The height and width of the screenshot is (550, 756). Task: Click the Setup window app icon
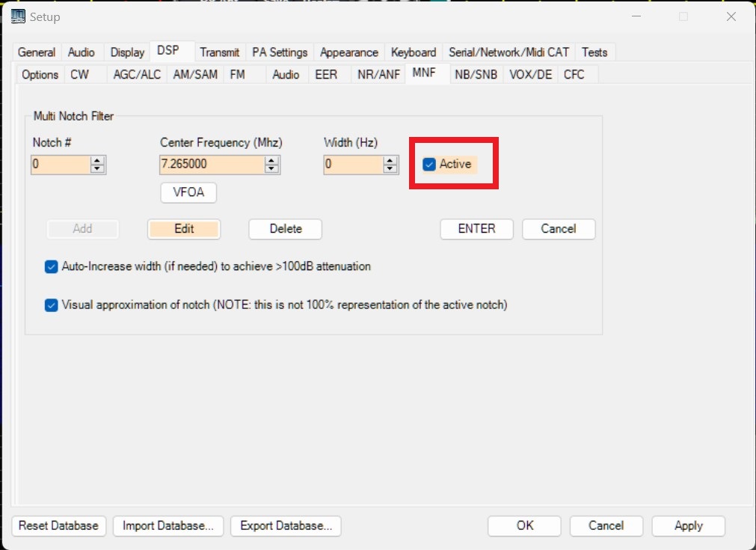pos(16,16)
